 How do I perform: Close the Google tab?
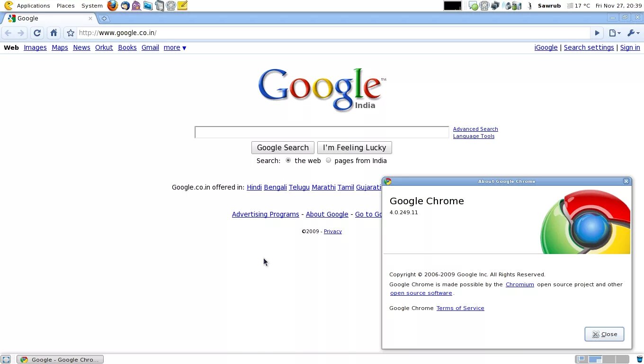[x=90, y=18]
